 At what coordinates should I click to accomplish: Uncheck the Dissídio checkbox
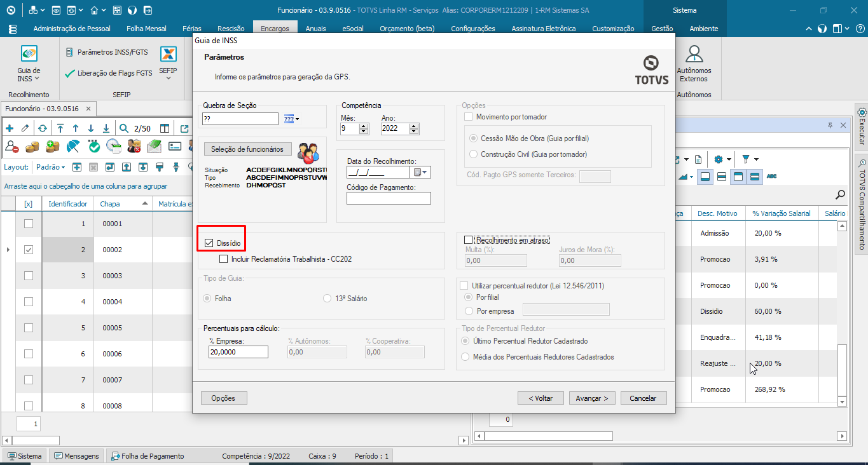(209, 243)
